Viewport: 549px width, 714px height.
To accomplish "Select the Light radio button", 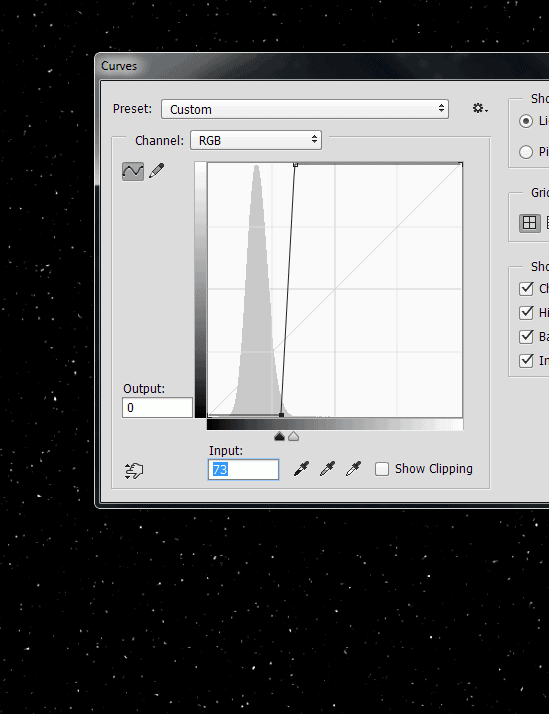I will [526, 121].
